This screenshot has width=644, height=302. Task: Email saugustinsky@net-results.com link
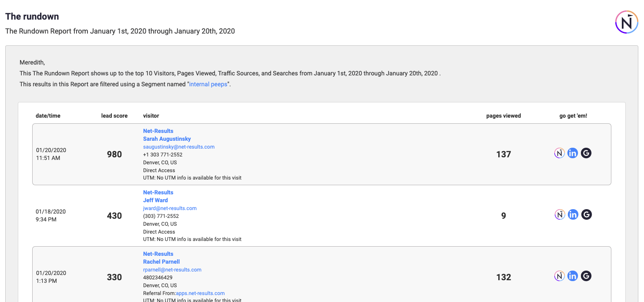[x=178, y=147]
